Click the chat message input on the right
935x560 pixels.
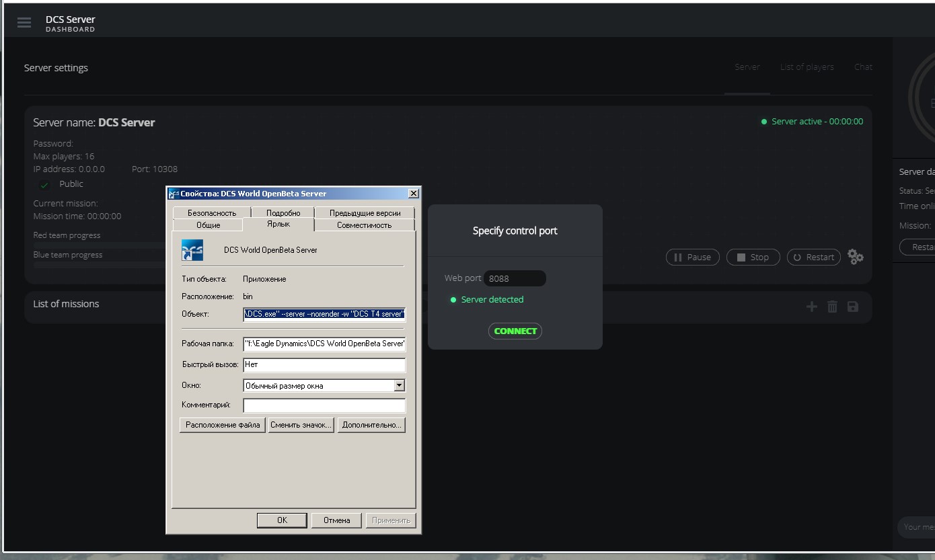click(x=916, y=527)
